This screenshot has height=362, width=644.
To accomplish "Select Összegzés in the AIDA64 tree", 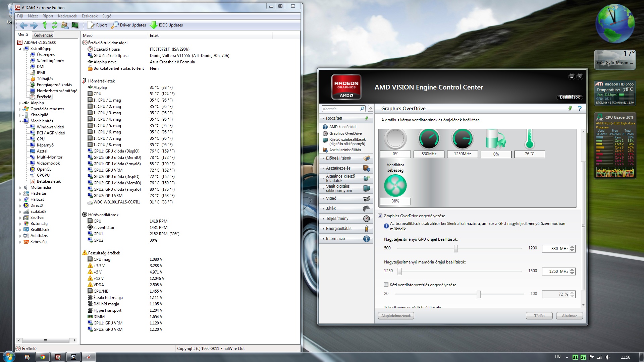I will [x=46, y=55].
